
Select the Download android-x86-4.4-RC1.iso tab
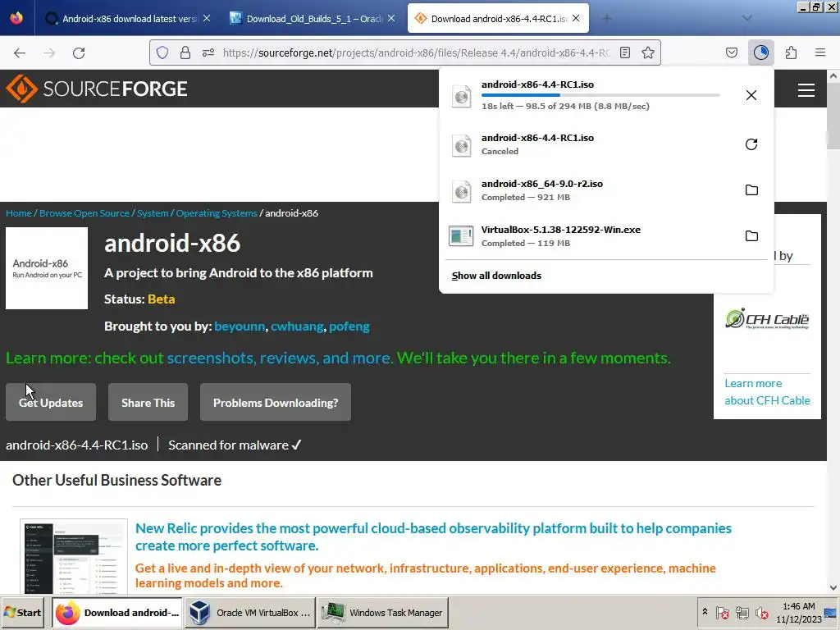click(498, 18)
